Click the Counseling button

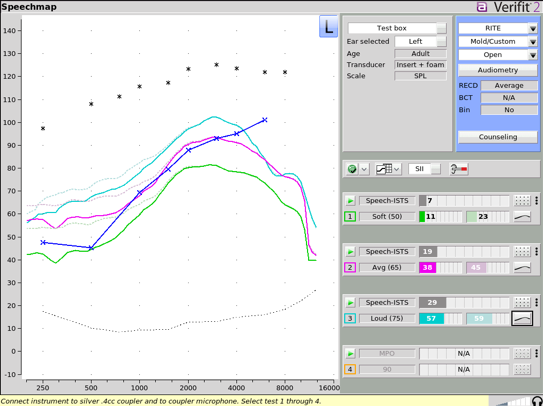[x=498, y=137]
